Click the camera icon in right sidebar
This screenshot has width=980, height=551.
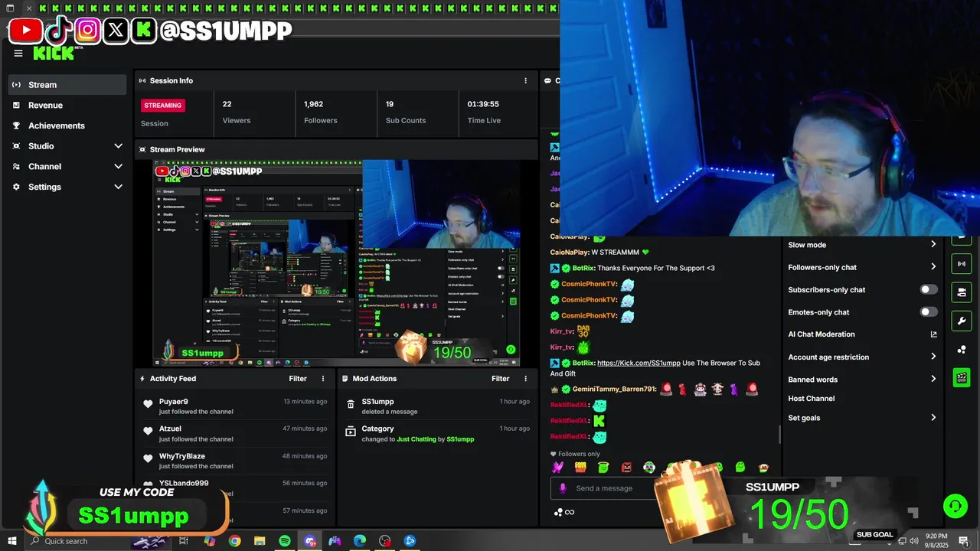coord(962,292)
